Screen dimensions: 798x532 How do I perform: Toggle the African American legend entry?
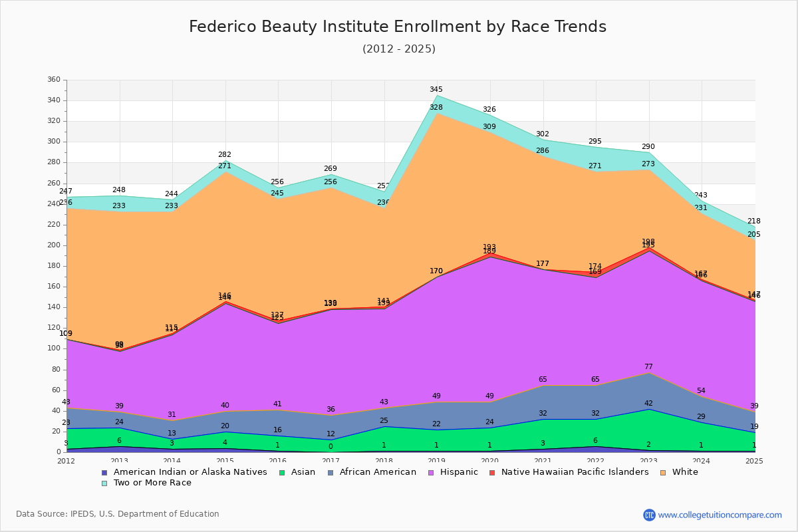click(372, 472)
